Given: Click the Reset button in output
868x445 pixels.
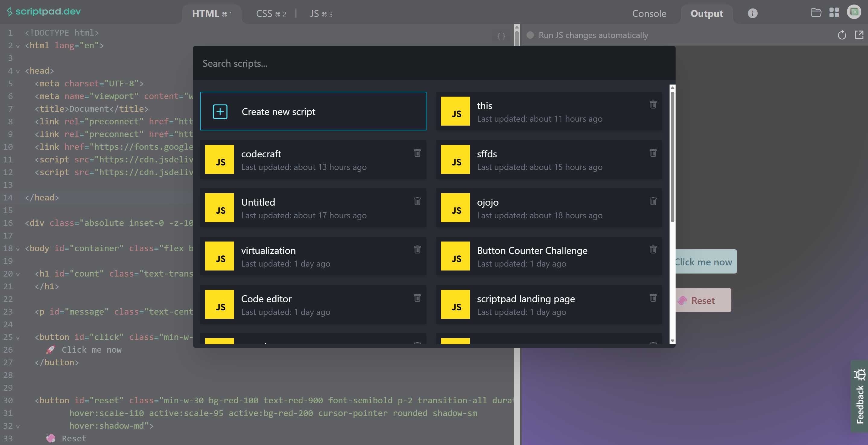Looking at the screenshot, I should [x=703, y=300].
